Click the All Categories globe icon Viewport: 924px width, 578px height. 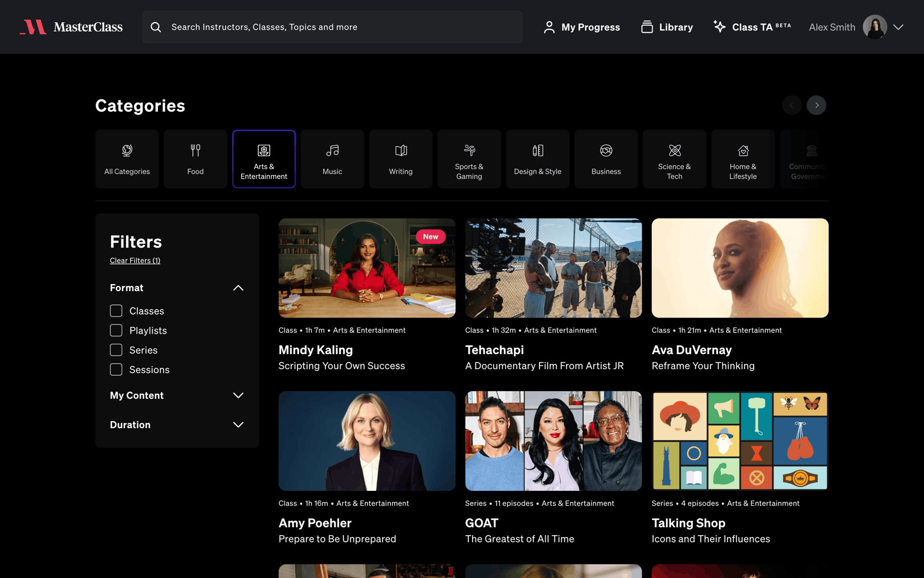(x=127, y=151)
